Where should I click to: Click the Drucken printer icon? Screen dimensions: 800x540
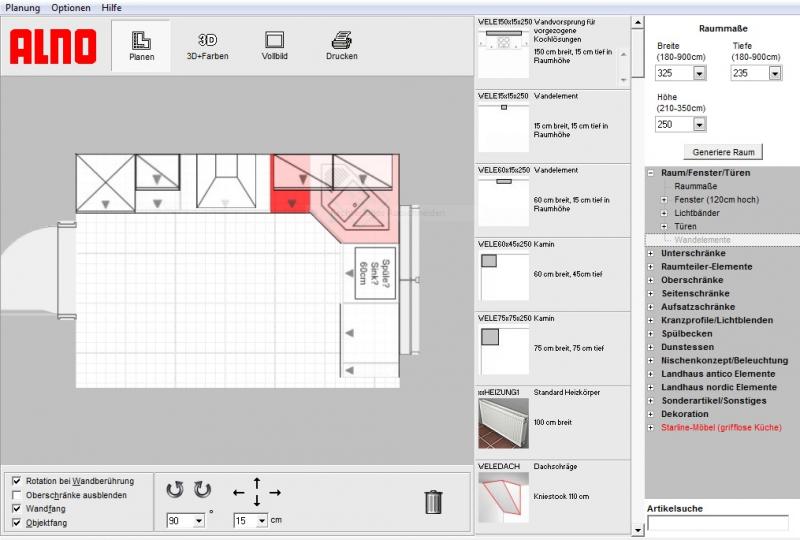tap(341, 41)
